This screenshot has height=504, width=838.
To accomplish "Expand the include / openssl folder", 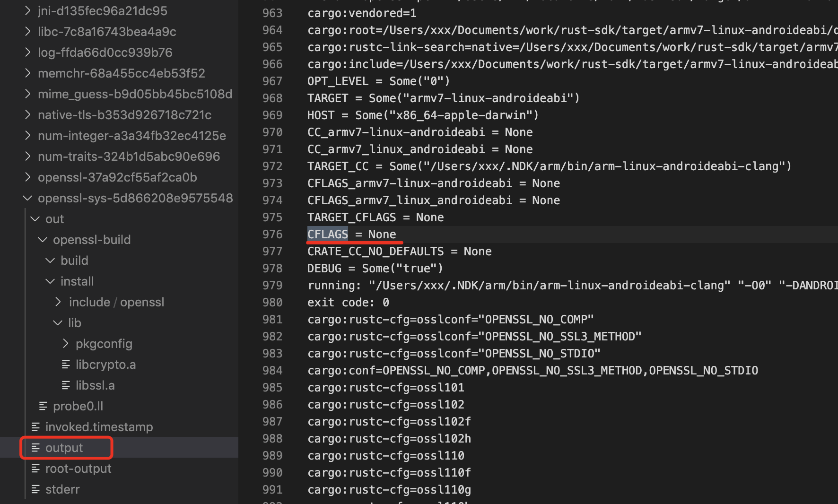I will pos(57,302).
